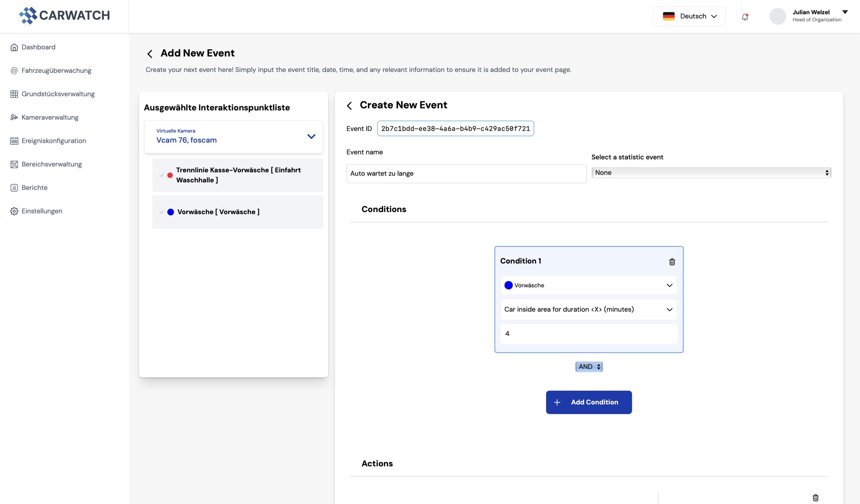Expand Virtuelle Kamera Vcam 76 selector
Viewport: 860px width, 504px height.
click(x=311, y=136)
